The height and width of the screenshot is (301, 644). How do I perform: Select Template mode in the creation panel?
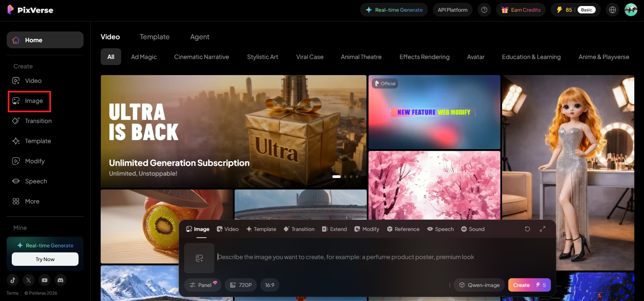tap(261, 229)
